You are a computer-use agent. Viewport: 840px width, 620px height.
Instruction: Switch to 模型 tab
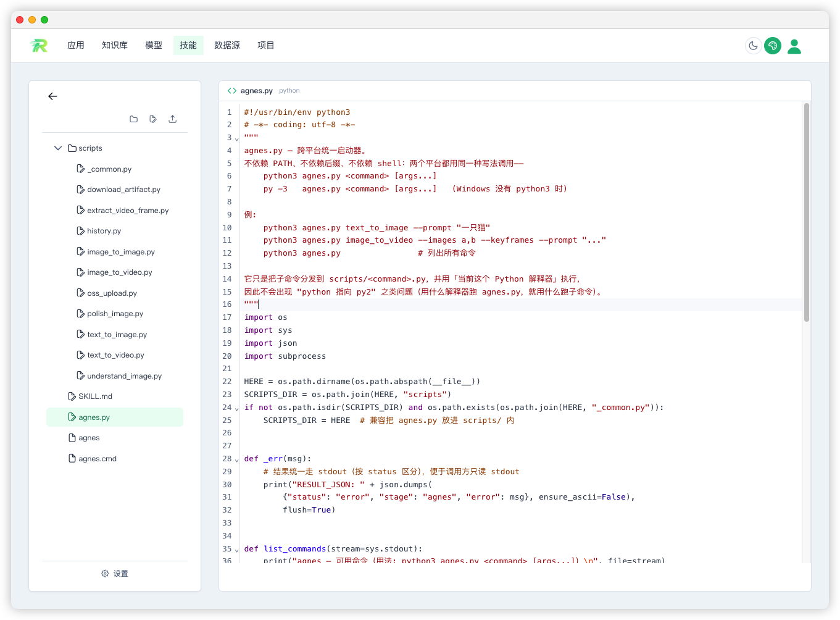coord(154,45)
